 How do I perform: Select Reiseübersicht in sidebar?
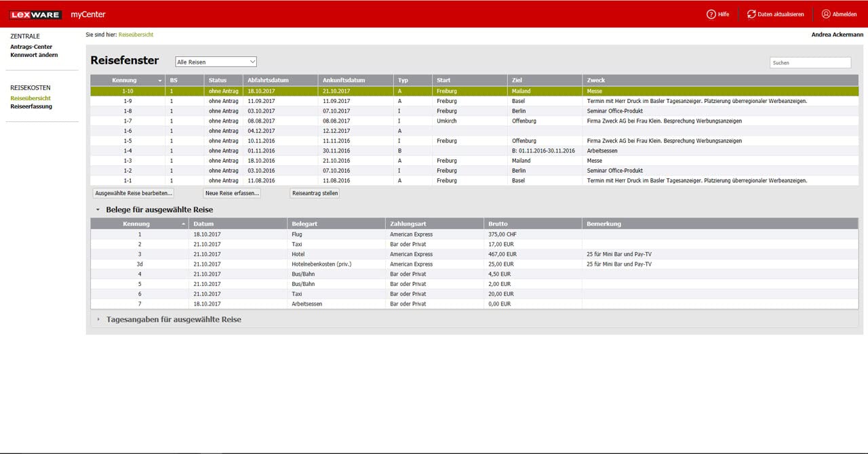tap(31, 98)
